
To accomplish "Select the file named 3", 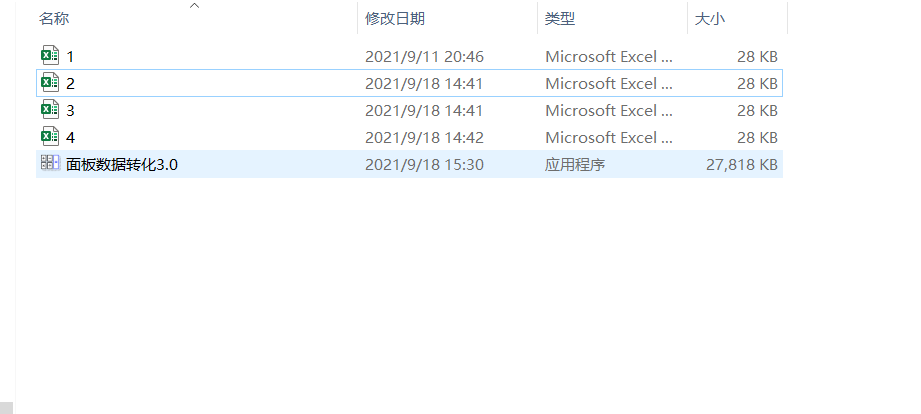I will coord(70,111).
